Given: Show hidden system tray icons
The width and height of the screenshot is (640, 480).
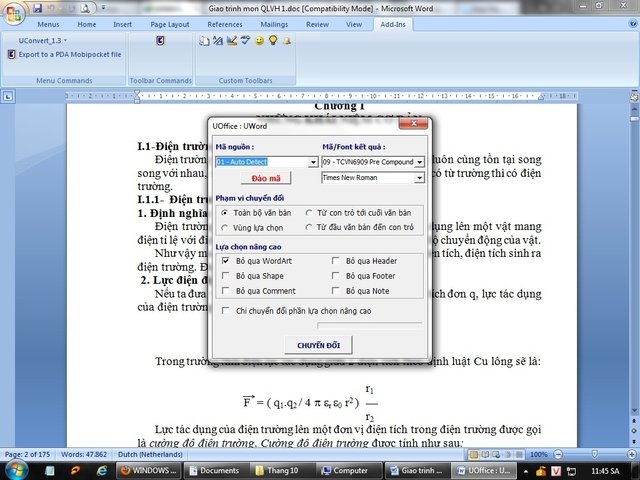Looking at the screenshot, I should point(526,471).
